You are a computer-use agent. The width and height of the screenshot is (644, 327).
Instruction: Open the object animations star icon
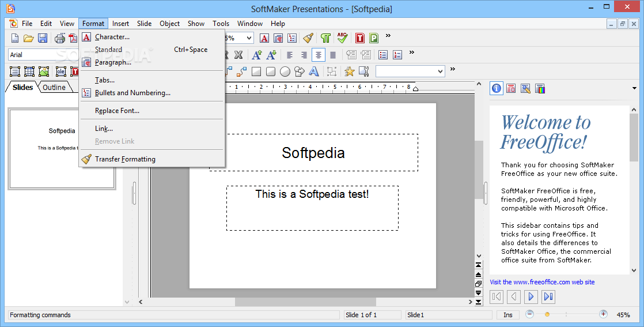350,72
